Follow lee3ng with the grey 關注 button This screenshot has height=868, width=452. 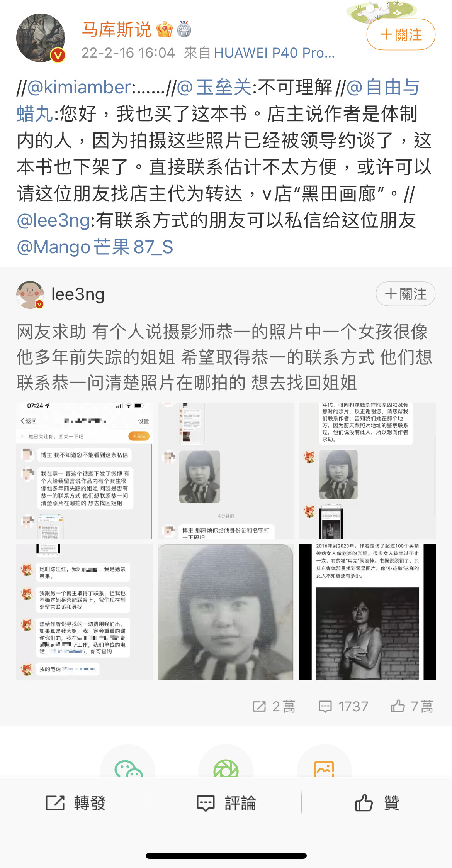pyautogui.click(x=405, y=294)
